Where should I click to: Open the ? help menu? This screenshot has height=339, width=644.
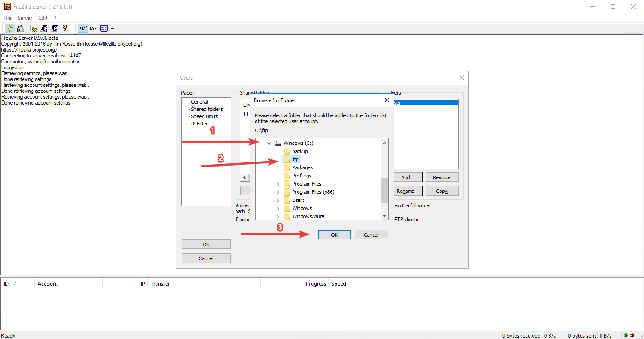coord(55,18)
